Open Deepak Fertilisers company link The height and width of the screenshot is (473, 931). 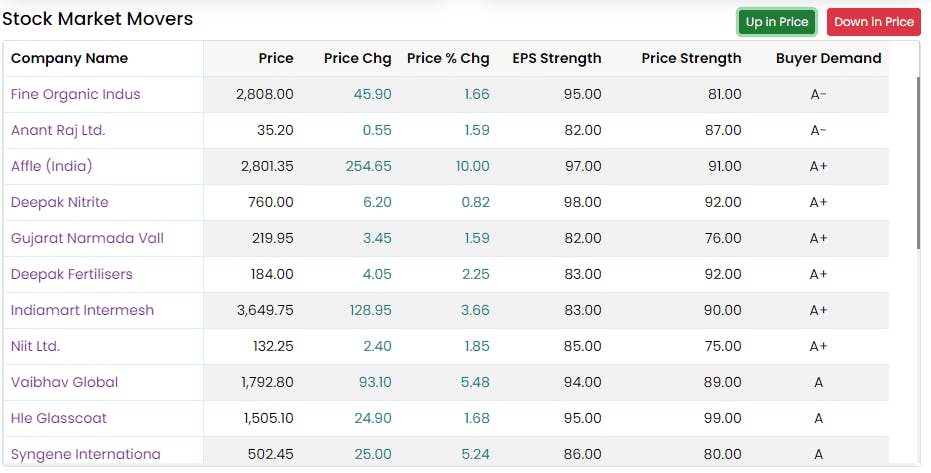click(x=71, y=274)
